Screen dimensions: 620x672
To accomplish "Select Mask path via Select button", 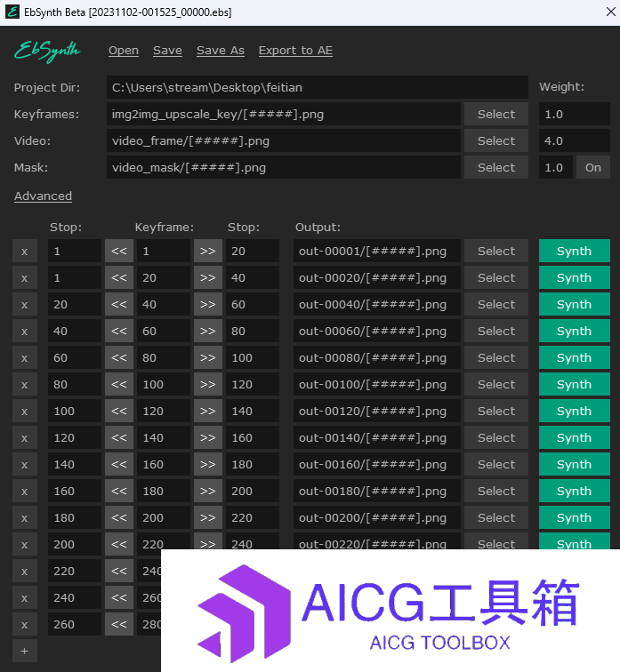I will [x=496, y=168].
